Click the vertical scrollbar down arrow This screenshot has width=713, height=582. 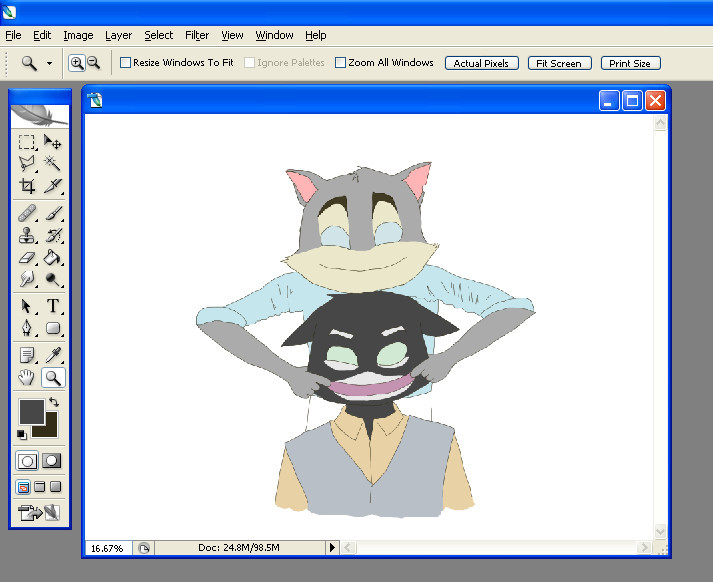point(660,531)
